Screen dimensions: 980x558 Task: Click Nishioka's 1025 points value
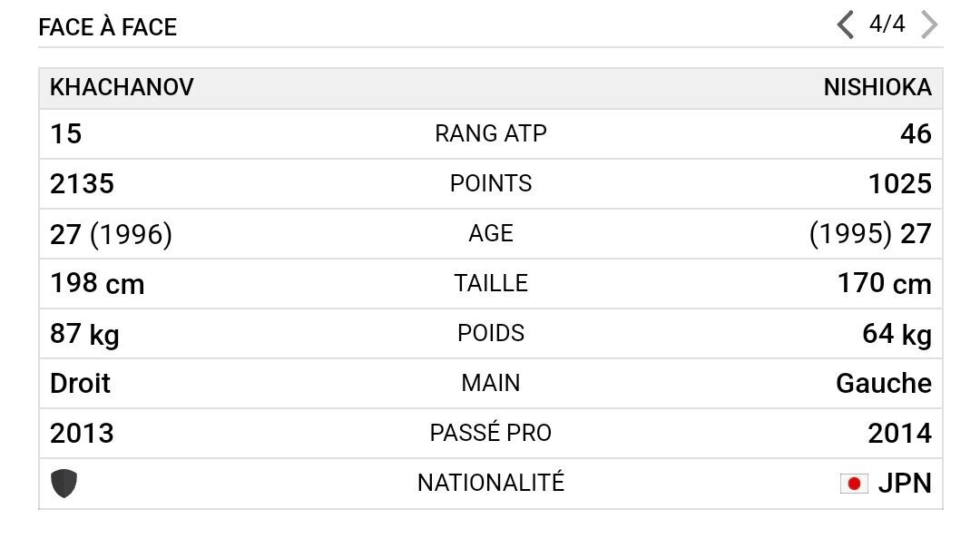point(899,184)
